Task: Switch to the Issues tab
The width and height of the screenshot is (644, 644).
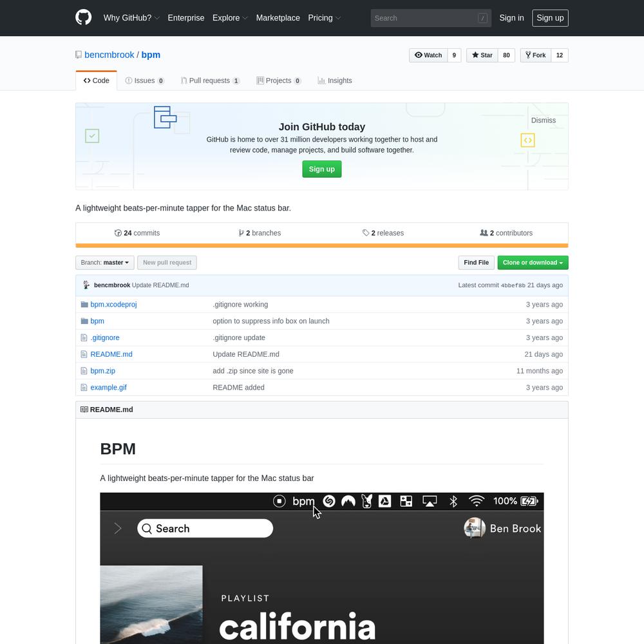Action: [x=144, y=80]
